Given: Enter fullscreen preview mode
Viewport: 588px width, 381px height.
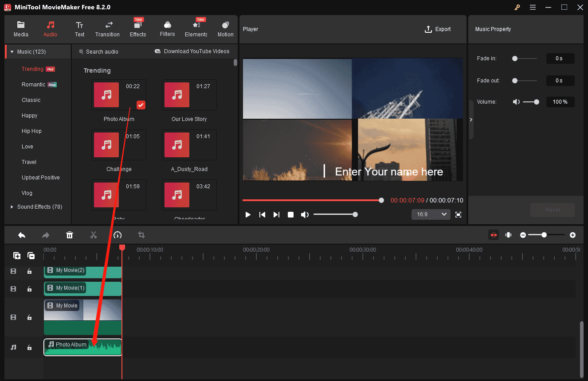Looking at the screenshot, I should coord(459,215).
